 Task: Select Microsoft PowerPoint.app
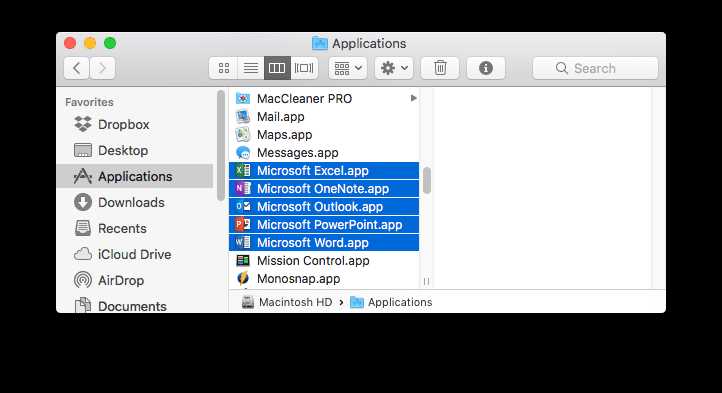(x=324, y=224)
